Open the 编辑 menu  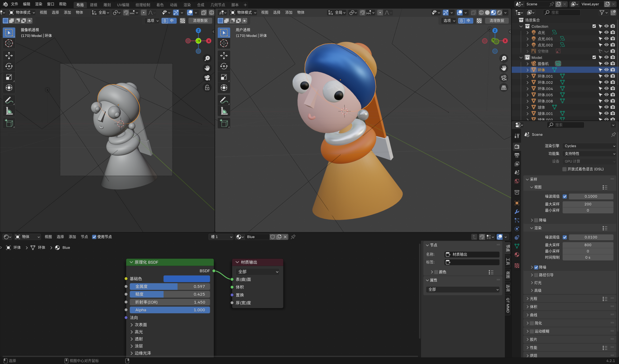pyautogui.click(x=27, y=4)
